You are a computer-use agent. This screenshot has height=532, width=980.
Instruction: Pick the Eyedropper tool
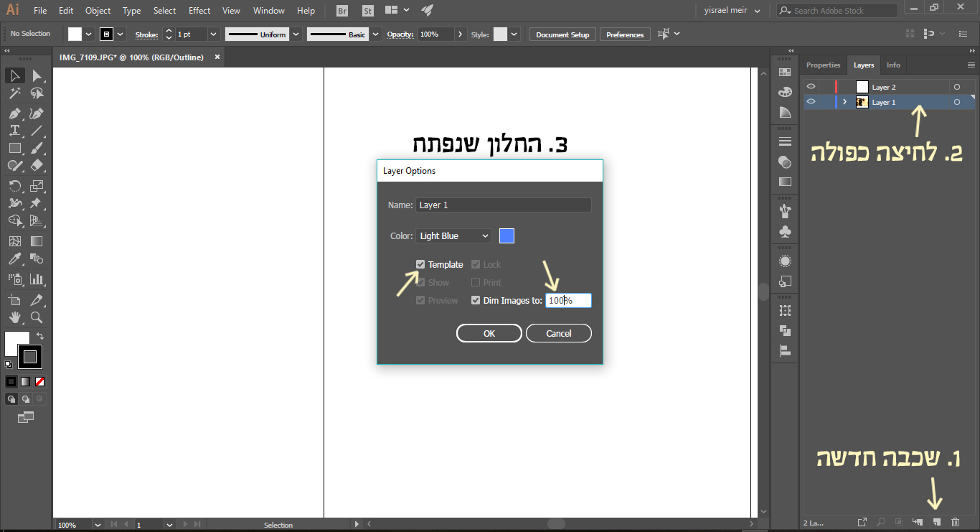tap(14, 259)
